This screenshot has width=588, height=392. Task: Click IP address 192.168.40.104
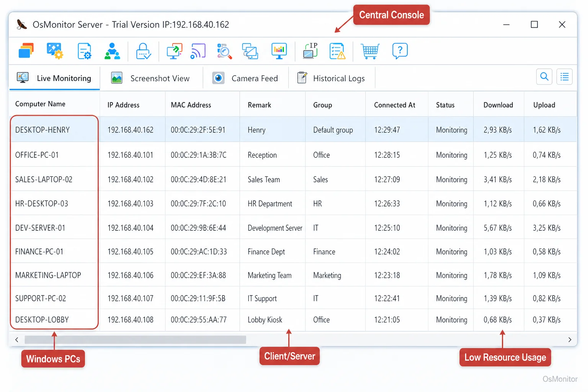pyautogui.click(x=130, y=228)
